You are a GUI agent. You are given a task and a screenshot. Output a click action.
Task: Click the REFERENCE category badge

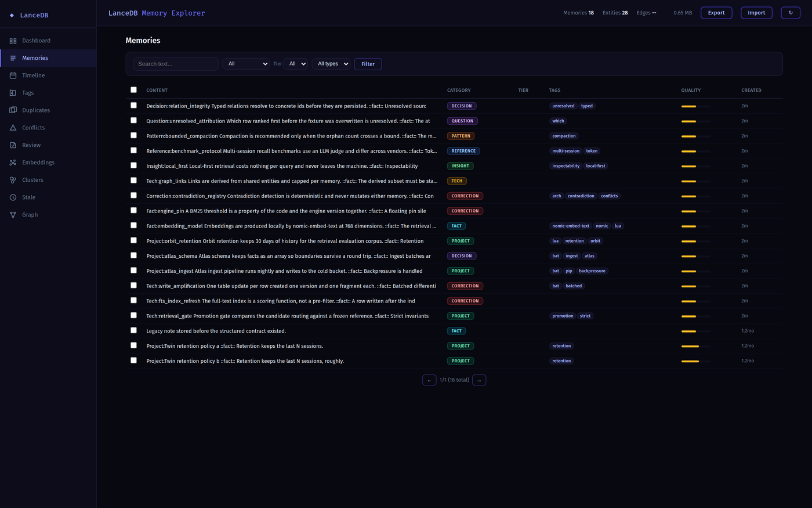463,151
